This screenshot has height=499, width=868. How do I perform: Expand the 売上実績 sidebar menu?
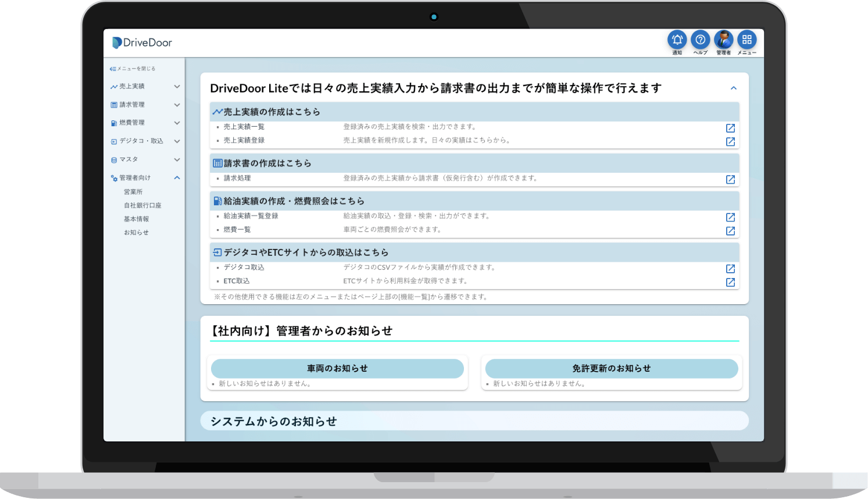point(177,87)
